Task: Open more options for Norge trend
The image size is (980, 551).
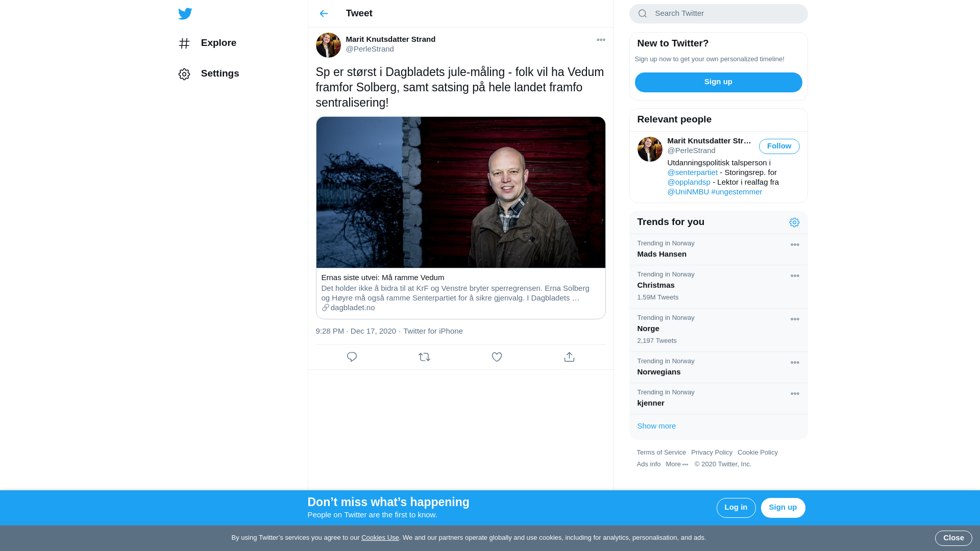Action: coord(795,319)
